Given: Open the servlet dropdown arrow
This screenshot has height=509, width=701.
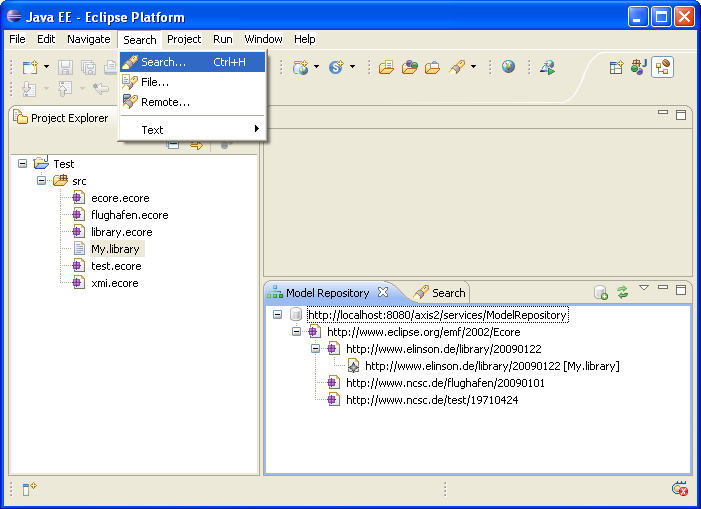Looking at the screenshot, I should [353, 67].
